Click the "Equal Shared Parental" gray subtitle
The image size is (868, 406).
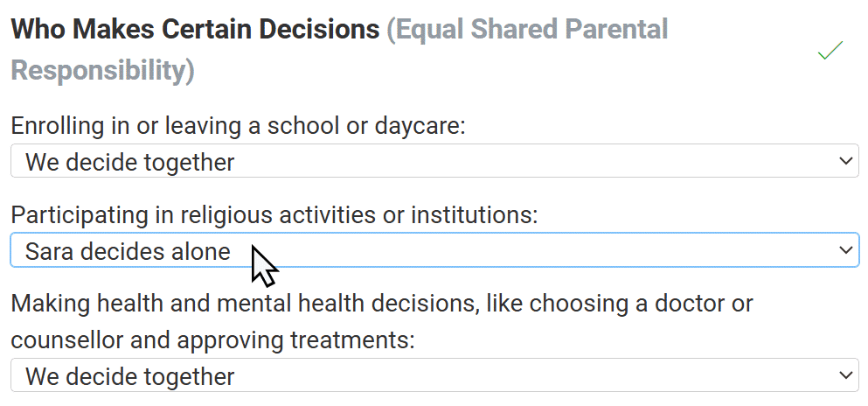(x=529, y=30)
